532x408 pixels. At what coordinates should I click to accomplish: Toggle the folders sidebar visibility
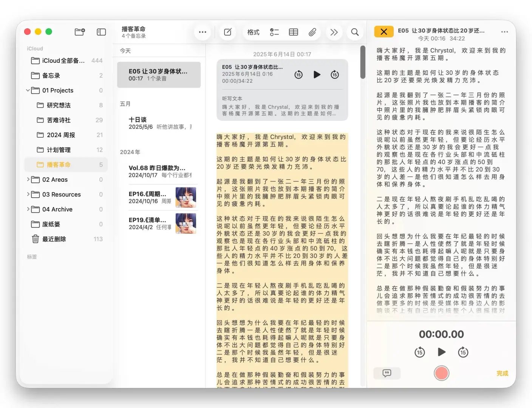click(x=101, y=32)
